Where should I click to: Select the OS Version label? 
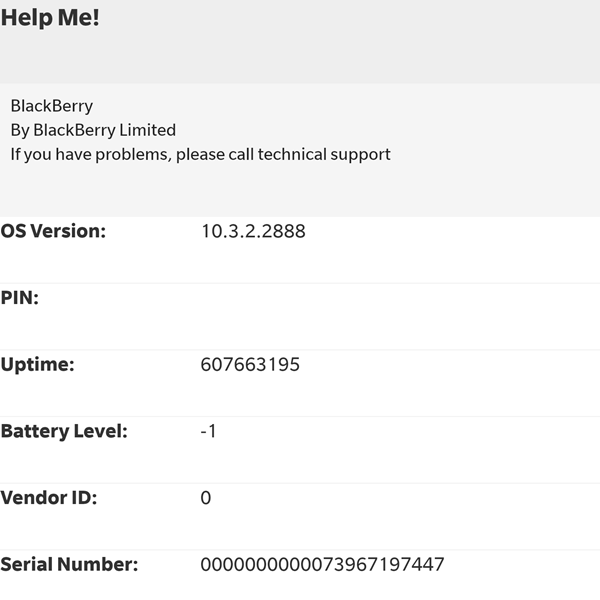tap(53, 231)
